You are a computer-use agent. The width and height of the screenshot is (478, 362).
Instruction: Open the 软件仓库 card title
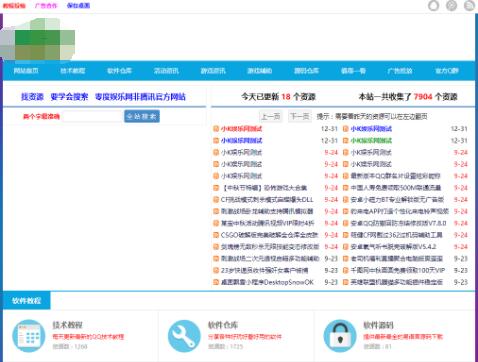(223, 325)
